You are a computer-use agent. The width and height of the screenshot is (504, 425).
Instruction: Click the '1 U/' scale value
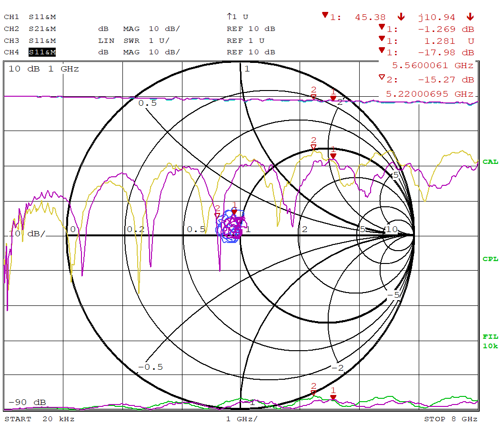coord(159,40)
